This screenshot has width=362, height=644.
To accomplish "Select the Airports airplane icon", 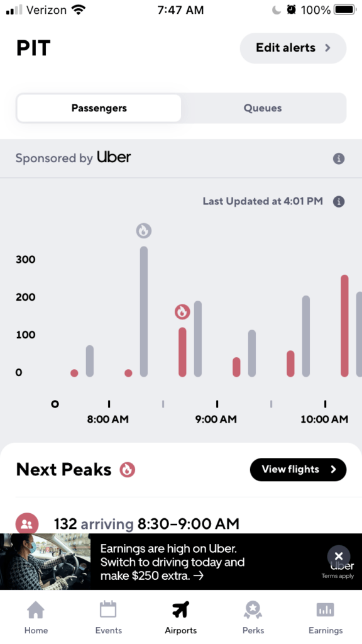I will 180,609.
